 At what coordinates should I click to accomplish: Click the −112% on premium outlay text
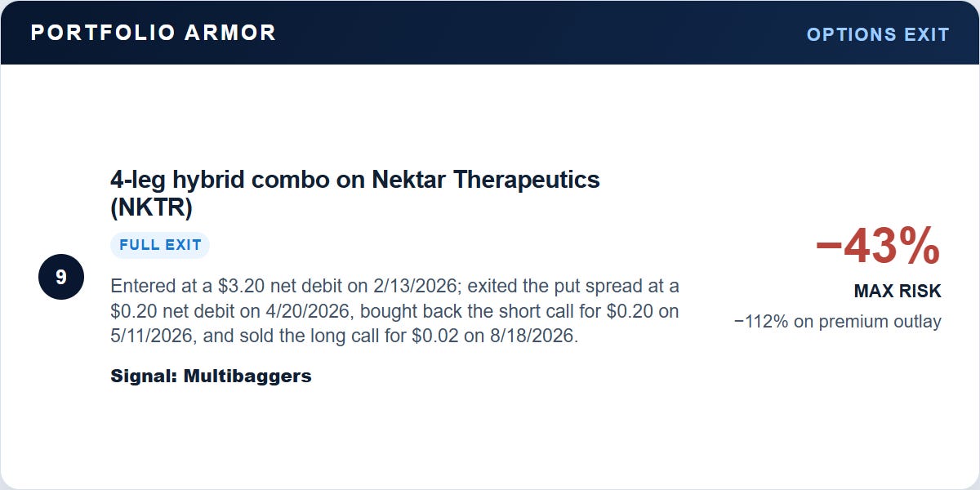(x=837, y=321)
